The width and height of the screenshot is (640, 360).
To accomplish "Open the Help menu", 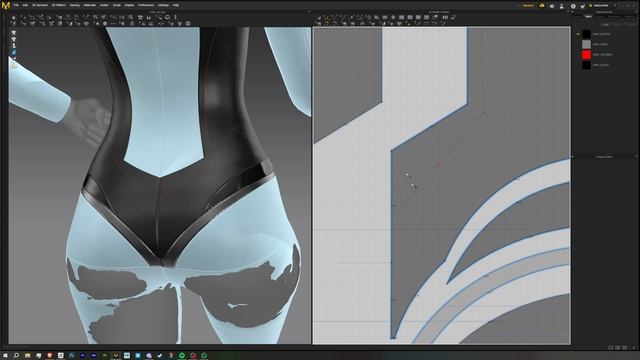I will coord(176,5).
